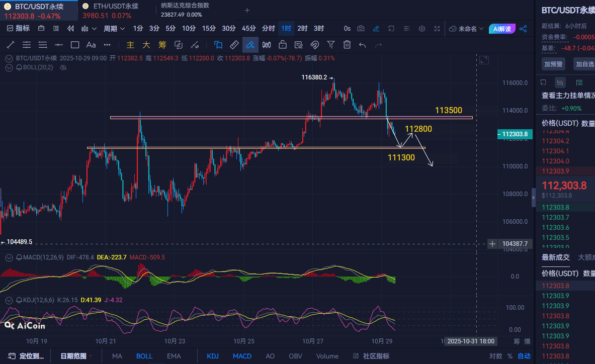The image size is (595, 364).
Task: Toggle the lock drawings icon
Action: pos(283,45)
